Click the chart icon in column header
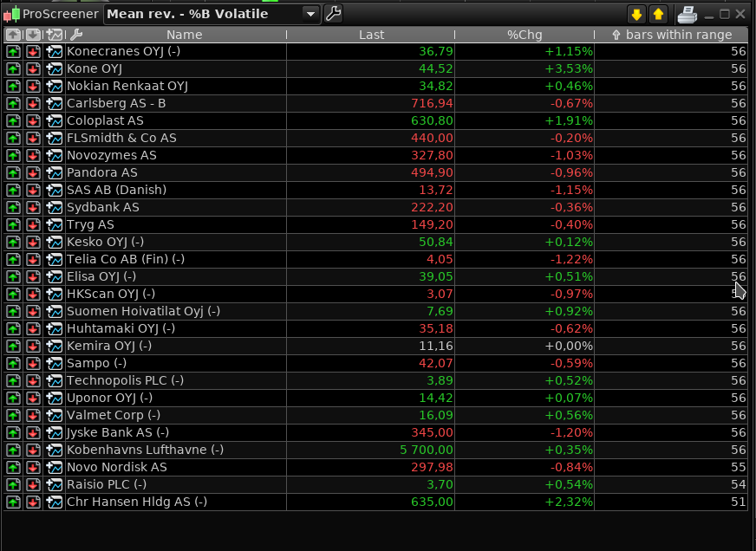The height and width of the screenshot is (551, 756). 55,35
